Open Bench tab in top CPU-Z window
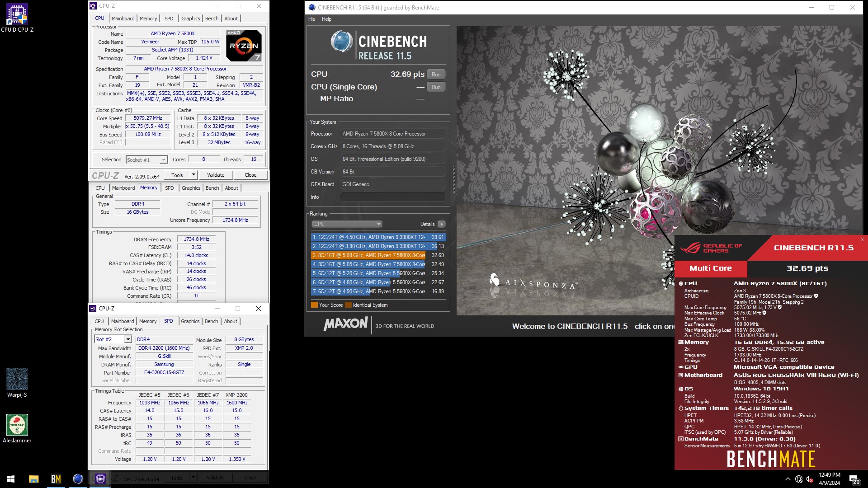This screenshot has width=868, height=488. pos(212,19)
